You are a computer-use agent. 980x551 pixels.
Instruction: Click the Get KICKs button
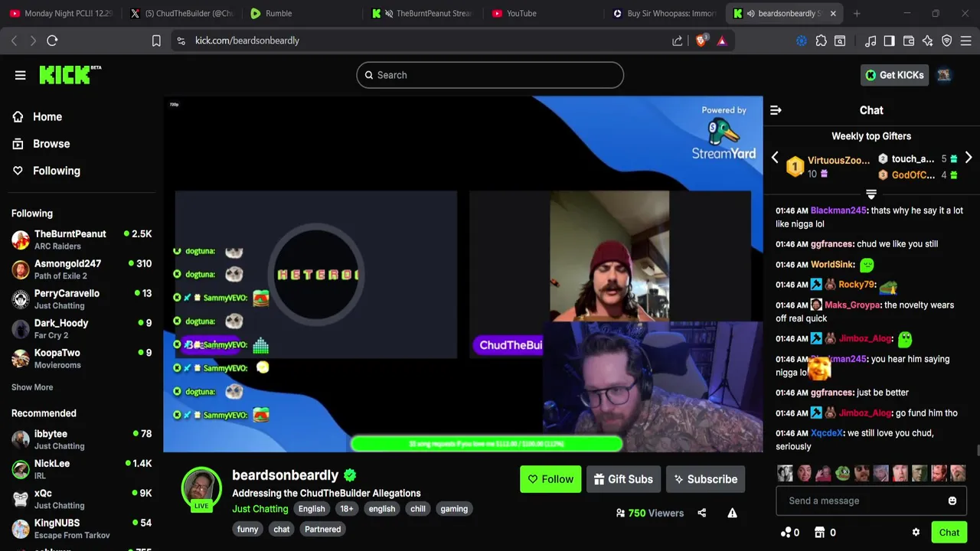(x=894, y=75)
